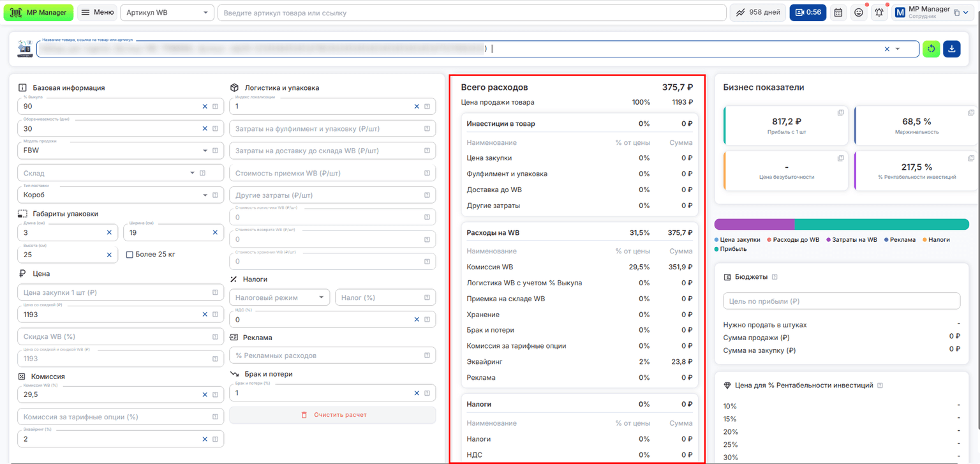
Task: Click the green refresh icon button
Action: tap(932, 49)
